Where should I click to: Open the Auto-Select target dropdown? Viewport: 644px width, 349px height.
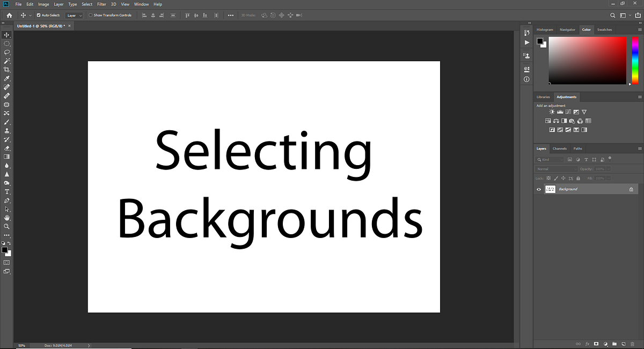(74, 15)
